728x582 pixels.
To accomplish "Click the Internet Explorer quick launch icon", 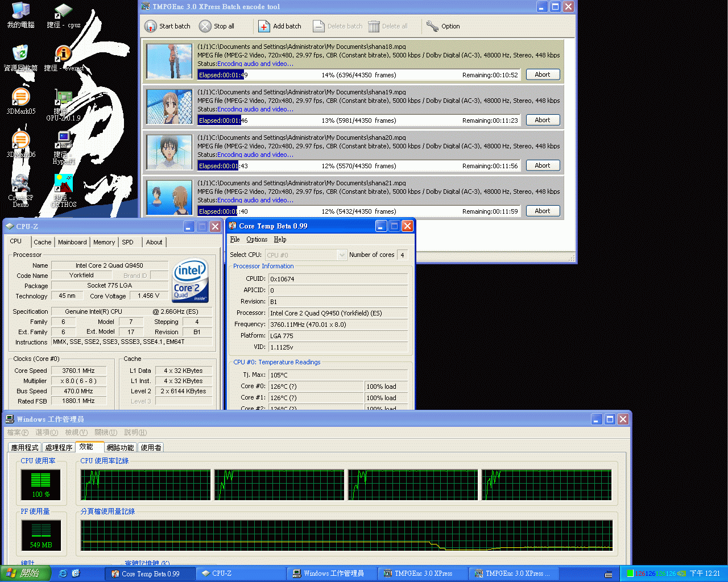I will coord(63,573).
